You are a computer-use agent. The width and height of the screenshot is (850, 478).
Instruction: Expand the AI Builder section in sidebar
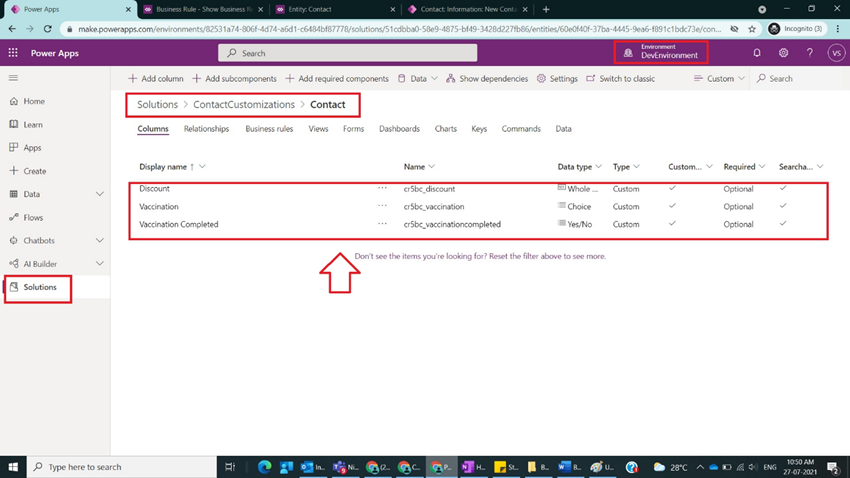pos(100,264)
